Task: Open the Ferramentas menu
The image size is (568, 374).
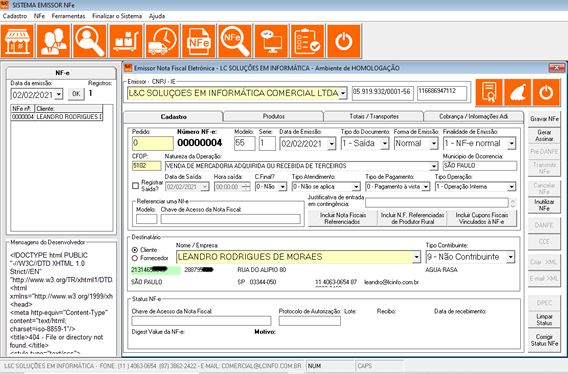Action: tap(68, 16)
